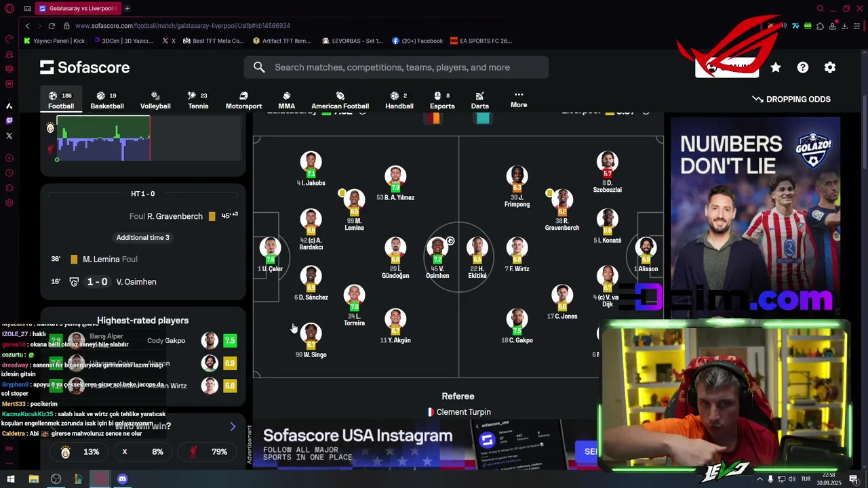Open X in Opera sidebar
868x488 pixels.
point(9,136)
